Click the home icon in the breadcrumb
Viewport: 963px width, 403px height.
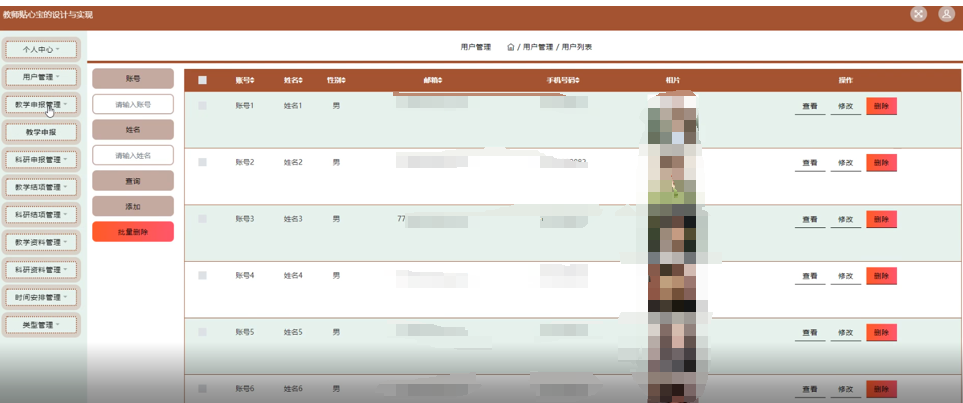[510, 47]
